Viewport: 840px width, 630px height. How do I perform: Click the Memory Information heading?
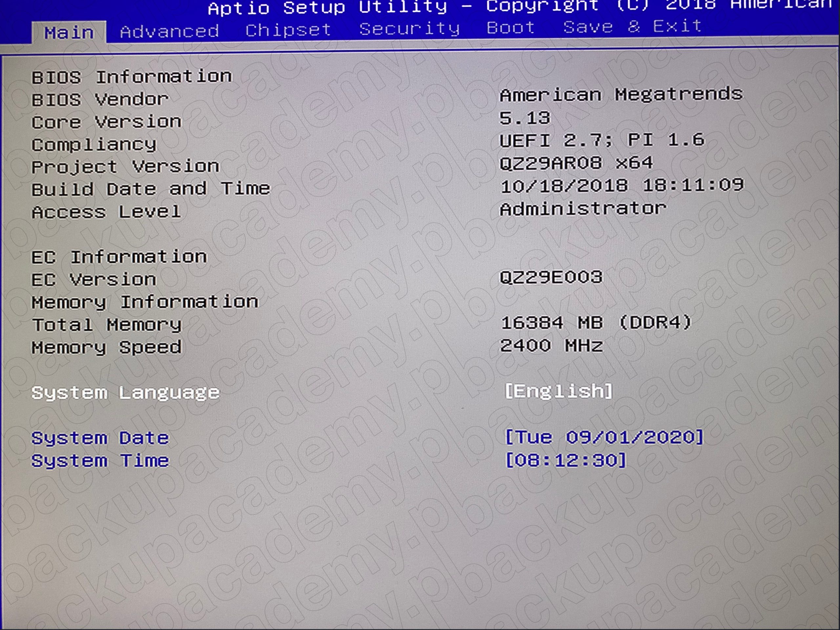(x=145, y=302)
